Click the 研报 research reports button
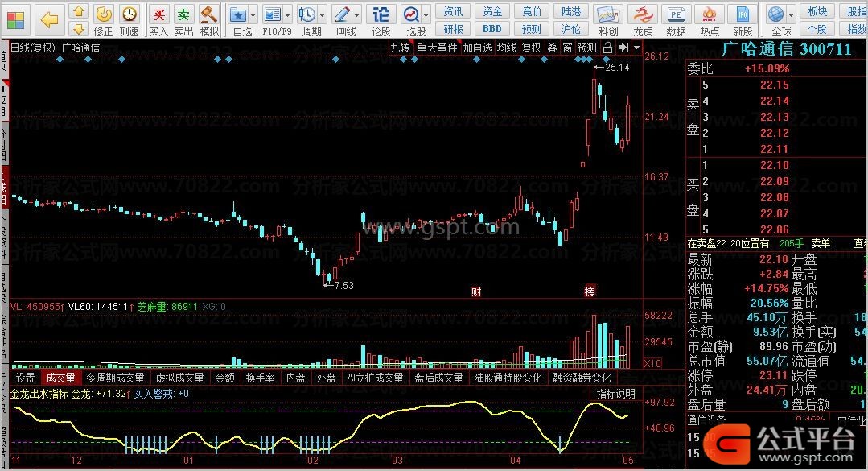The image size is (868, 471). pos(453,29)
